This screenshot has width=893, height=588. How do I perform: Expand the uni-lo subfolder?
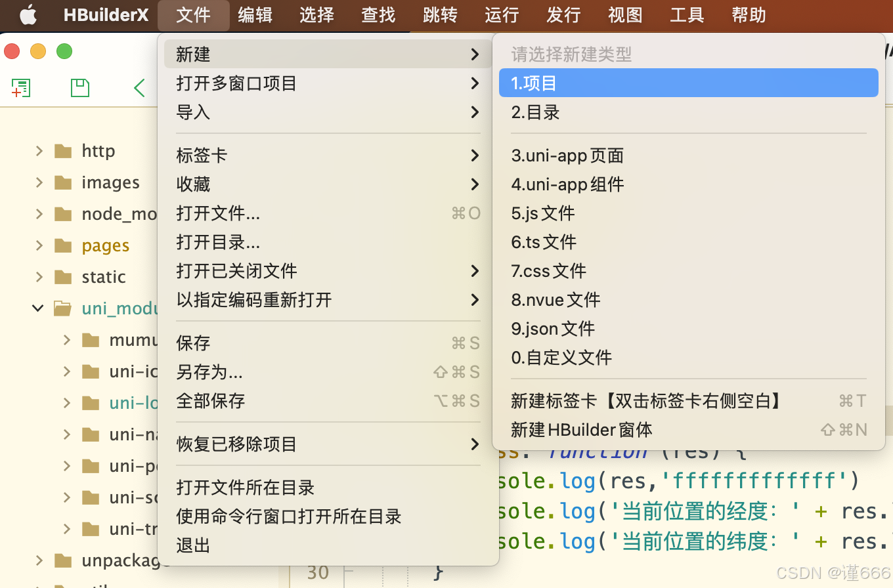[x=67, y=403]
